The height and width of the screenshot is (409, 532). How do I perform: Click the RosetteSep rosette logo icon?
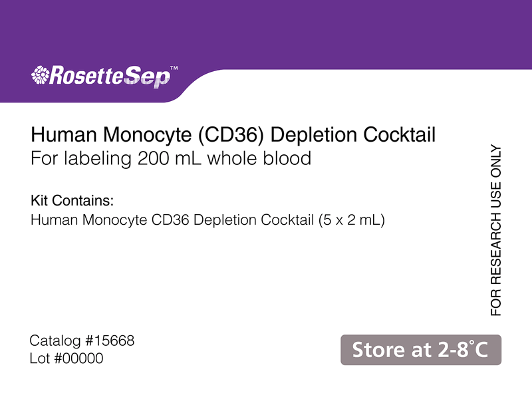pos(41,75)
